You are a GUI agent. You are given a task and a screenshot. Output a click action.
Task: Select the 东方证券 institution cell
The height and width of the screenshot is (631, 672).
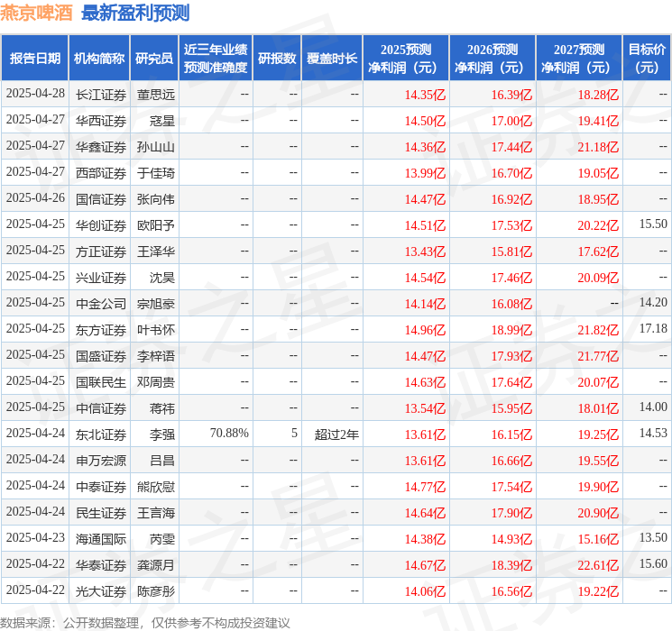[x=101, y=330]
